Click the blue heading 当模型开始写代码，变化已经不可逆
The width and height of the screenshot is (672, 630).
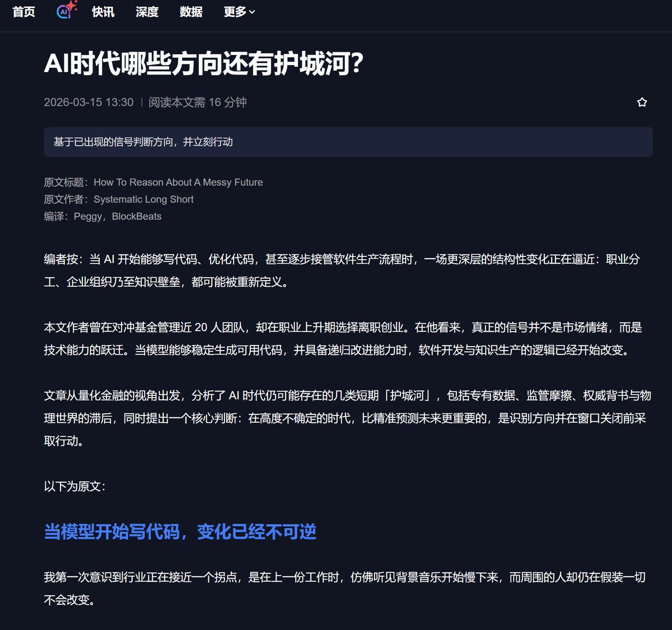(180, 533)
